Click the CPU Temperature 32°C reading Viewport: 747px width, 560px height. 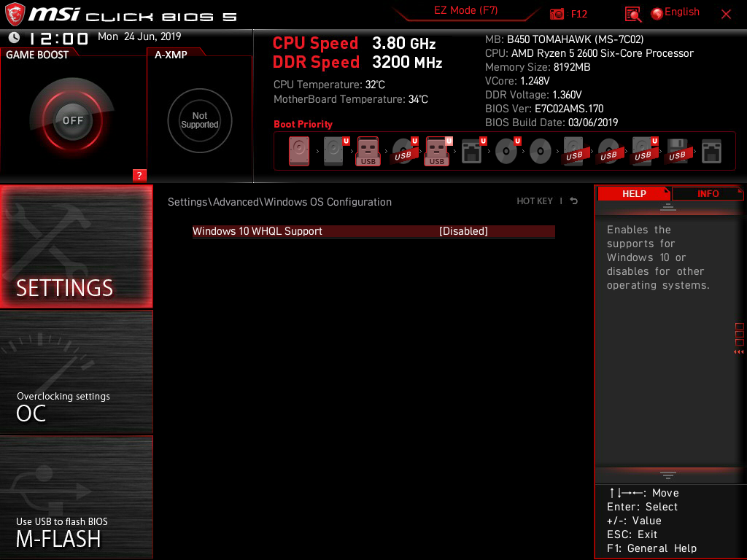[329, 85]
